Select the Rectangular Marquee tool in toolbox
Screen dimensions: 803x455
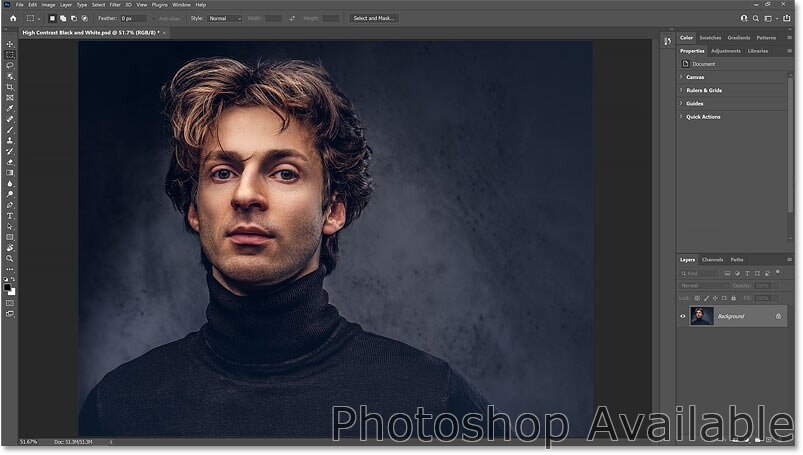coord(10,55)
